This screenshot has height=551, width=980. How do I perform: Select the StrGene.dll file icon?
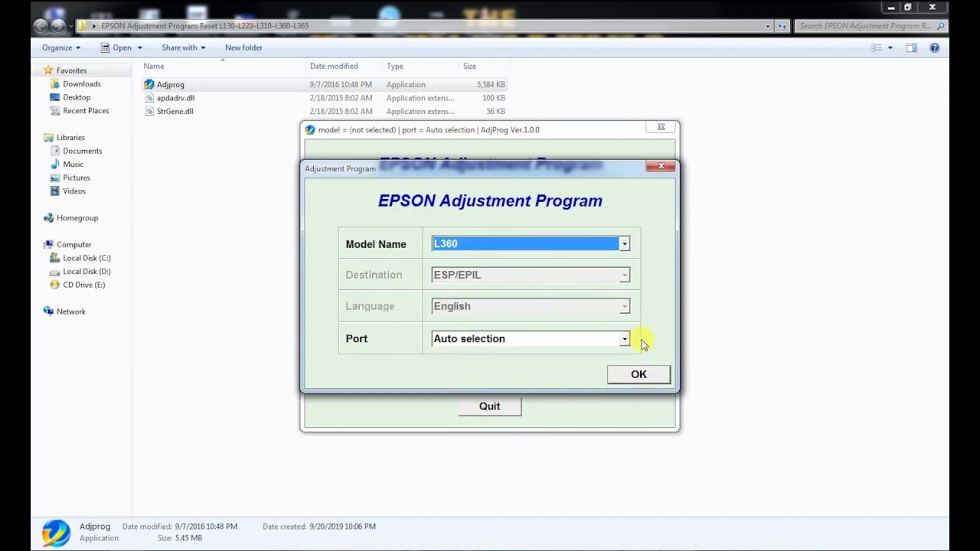tap(149, 111)
